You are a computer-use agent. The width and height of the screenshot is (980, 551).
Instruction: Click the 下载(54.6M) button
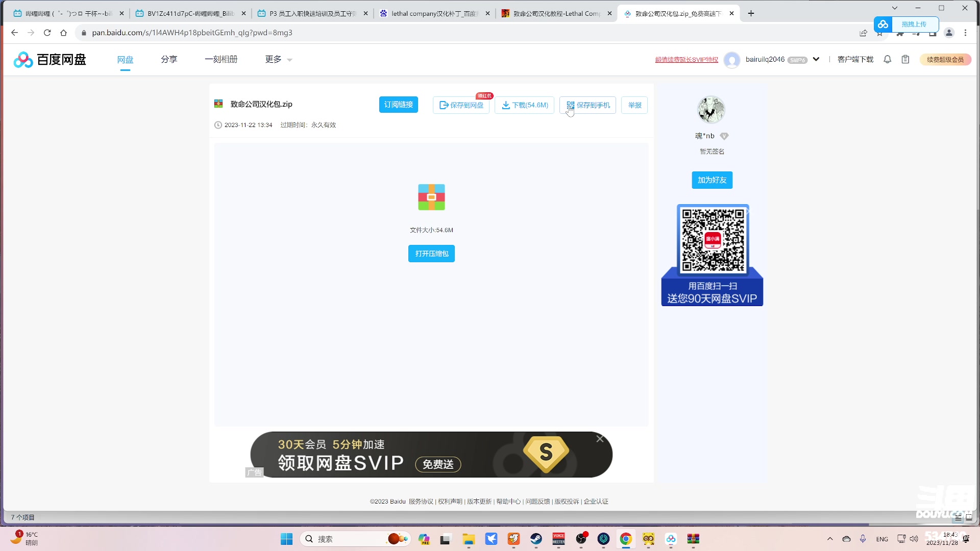pos(525,105)
